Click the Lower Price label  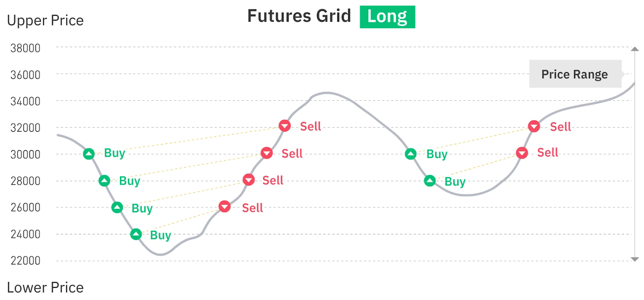coord(45,288)
